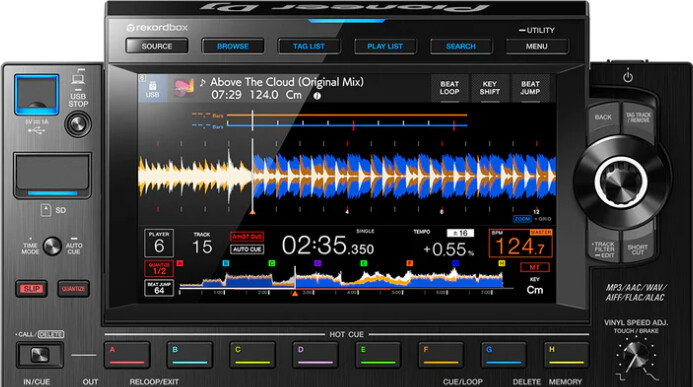The width and height of the screenshot is (693, 387).
Task: Click the album artwork thumbnail
Action: click(183, 87)
